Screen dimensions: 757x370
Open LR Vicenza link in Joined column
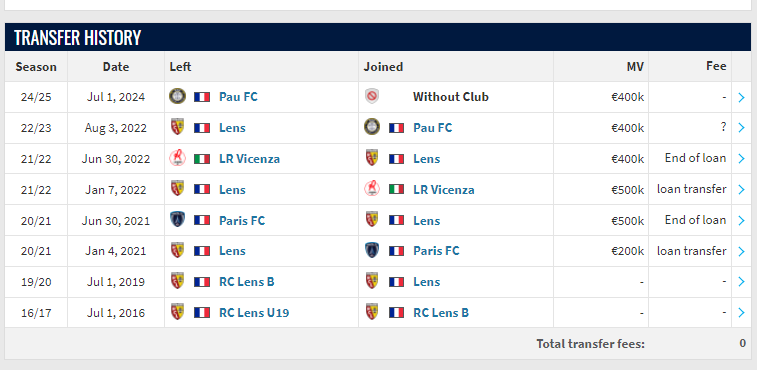pos(444,189)
